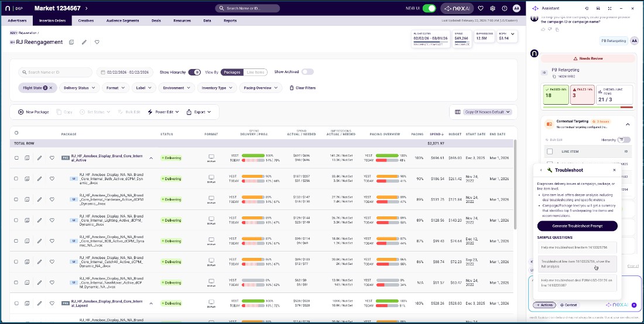Open details icon for Bath_Active line item row

point(27,179)
